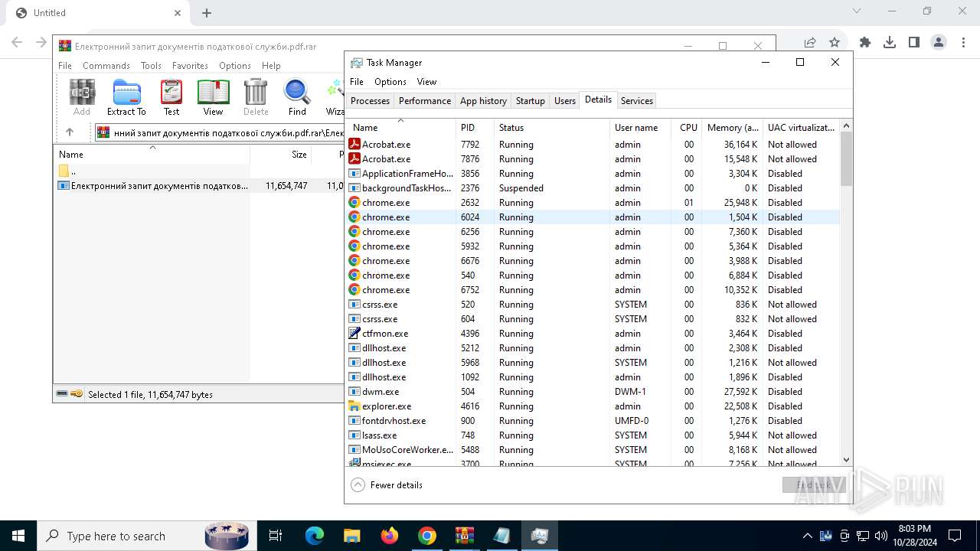980x551 pixels.
Task: Sort by UAC virtualization column
Action: click(802, 128)
